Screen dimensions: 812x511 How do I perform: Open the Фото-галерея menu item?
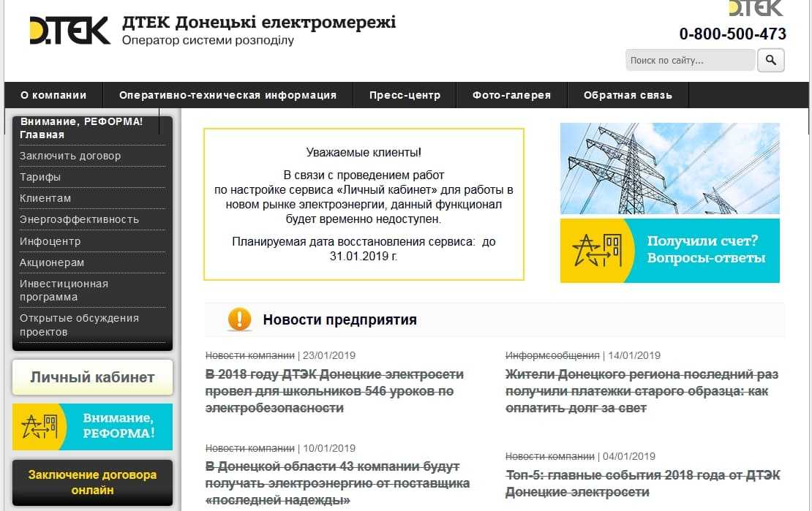coord(511,95)
